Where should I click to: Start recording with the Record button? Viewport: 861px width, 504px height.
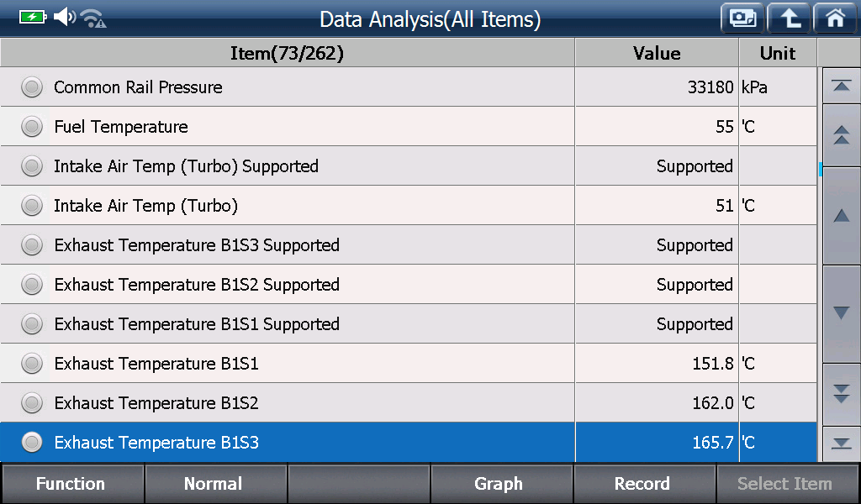643,484
